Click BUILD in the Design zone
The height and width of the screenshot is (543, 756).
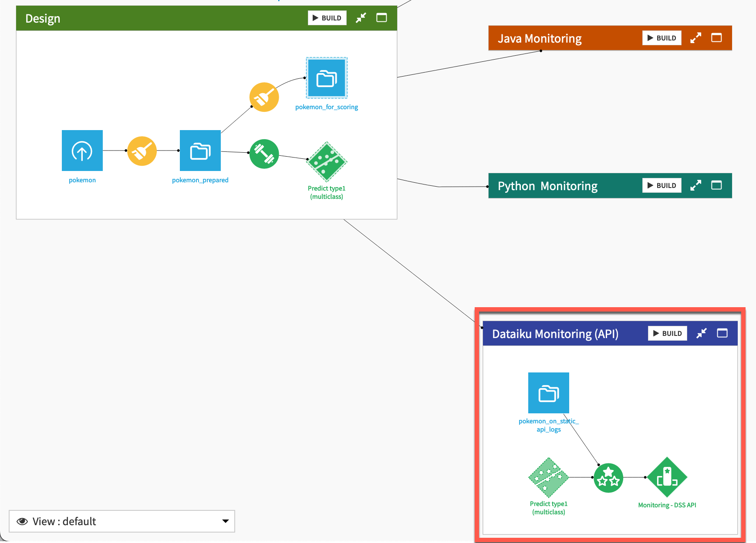pyautogui.click(x=327, y=18)
